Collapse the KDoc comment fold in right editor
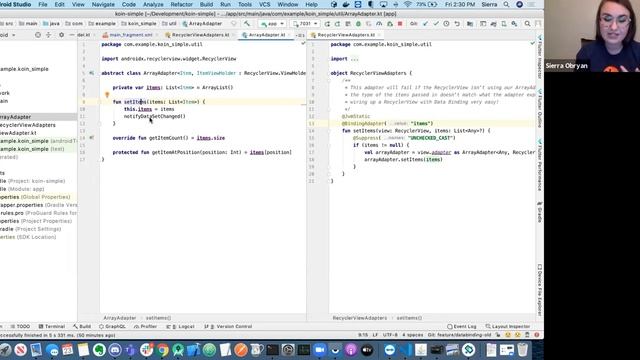Image resolution: width=640 pixels, height=360 pixels. [329, 80]
